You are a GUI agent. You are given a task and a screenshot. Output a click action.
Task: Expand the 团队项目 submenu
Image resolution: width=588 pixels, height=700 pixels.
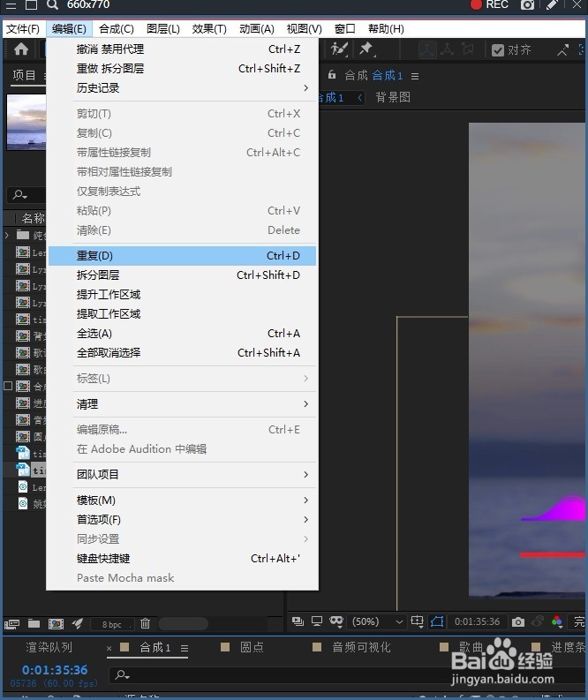pyautogui.click(x=183, y=474)
